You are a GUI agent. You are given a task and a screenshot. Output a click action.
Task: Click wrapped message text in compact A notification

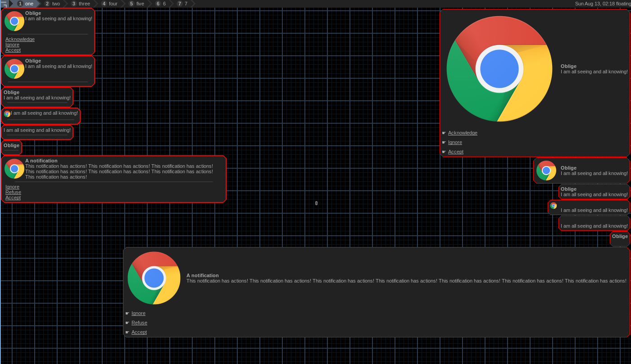[x=119, y=171]
